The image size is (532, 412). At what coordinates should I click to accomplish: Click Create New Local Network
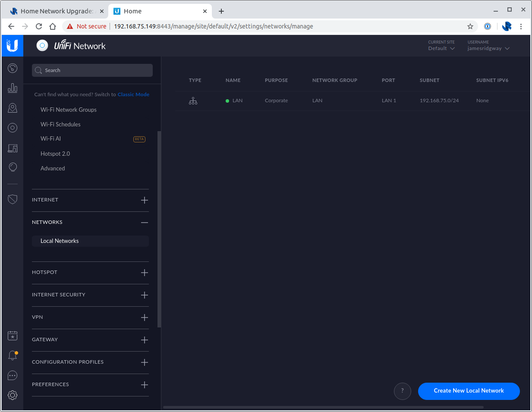pos(469,391)
